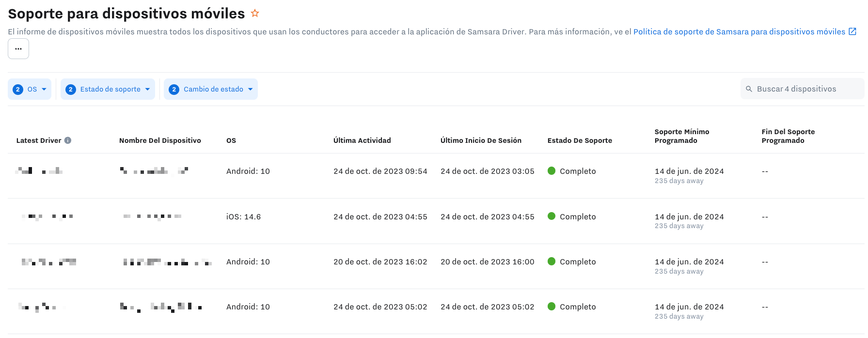Click 14 de jun. de 2024 in the iOS row
The image size is (868, 338).
pyautogui.click(x=689, y=216)
